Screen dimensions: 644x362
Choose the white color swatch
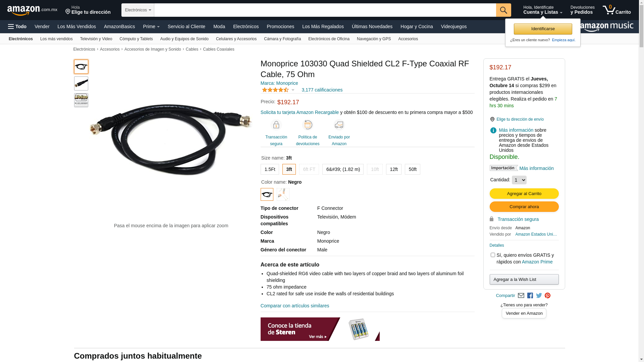point(283,194)
